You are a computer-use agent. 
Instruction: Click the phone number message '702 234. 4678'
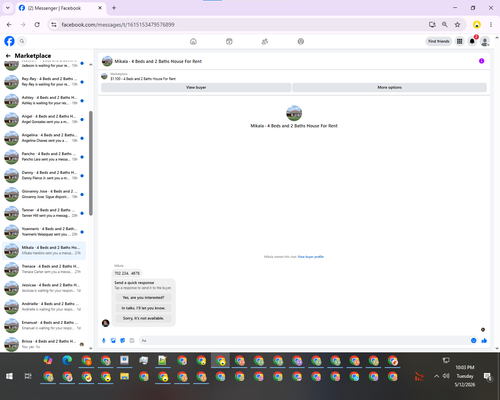click(127, 273)
